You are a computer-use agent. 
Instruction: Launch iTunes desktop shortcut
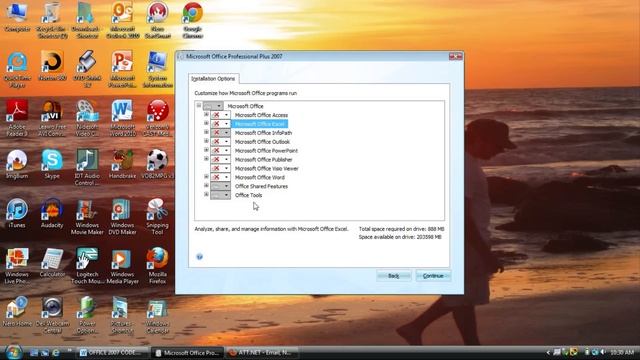pos(17,213)
